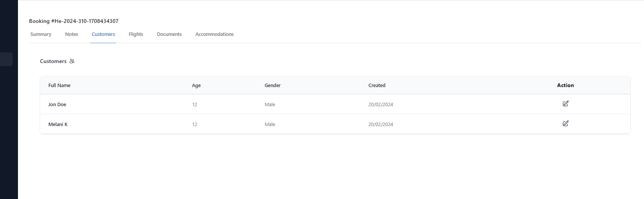Click the booking number title text
Image resolution: width=644 pixels, height=199 pixels.
(74, 21)
